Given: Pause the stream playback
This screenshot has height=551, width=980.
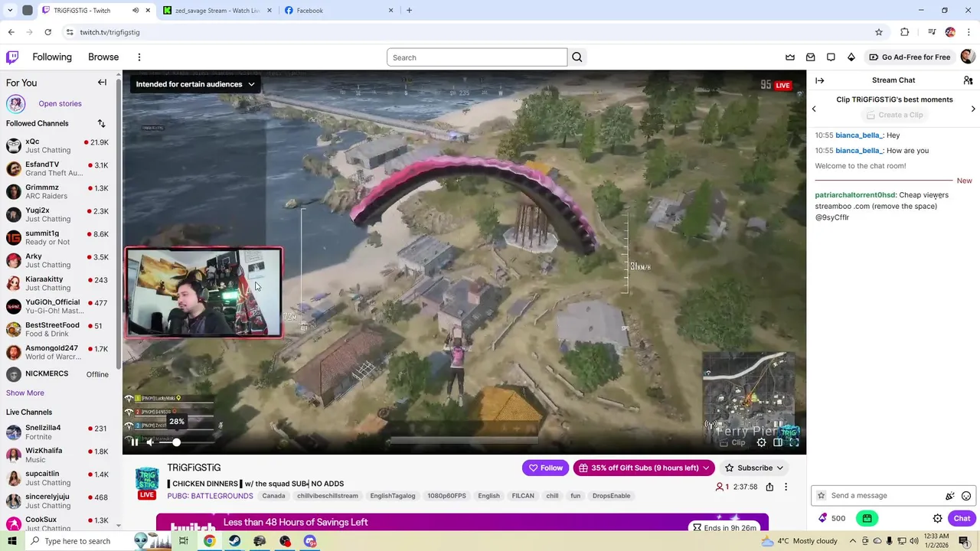Looking at the screenshot, I should point(135,442).
